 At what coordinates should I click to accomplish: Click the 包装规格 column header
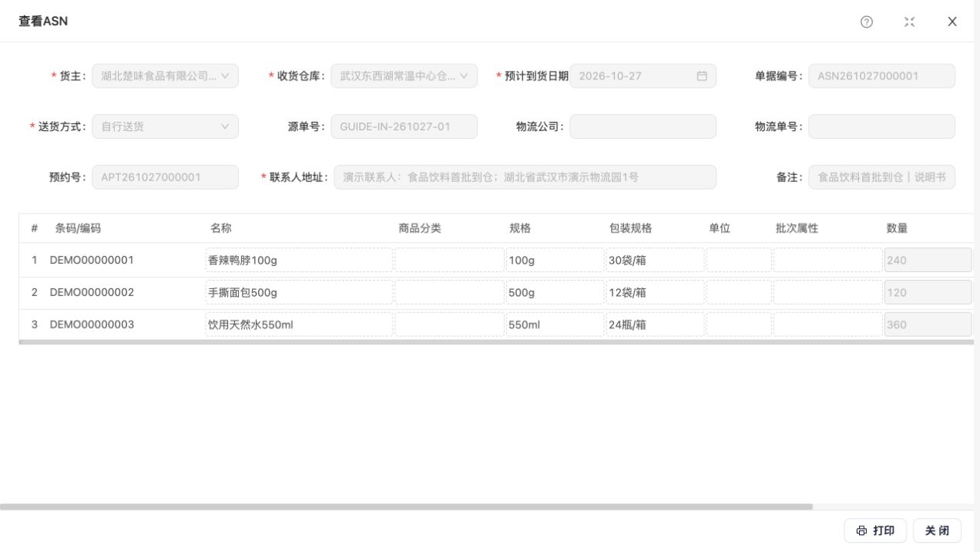click(630, 228)
